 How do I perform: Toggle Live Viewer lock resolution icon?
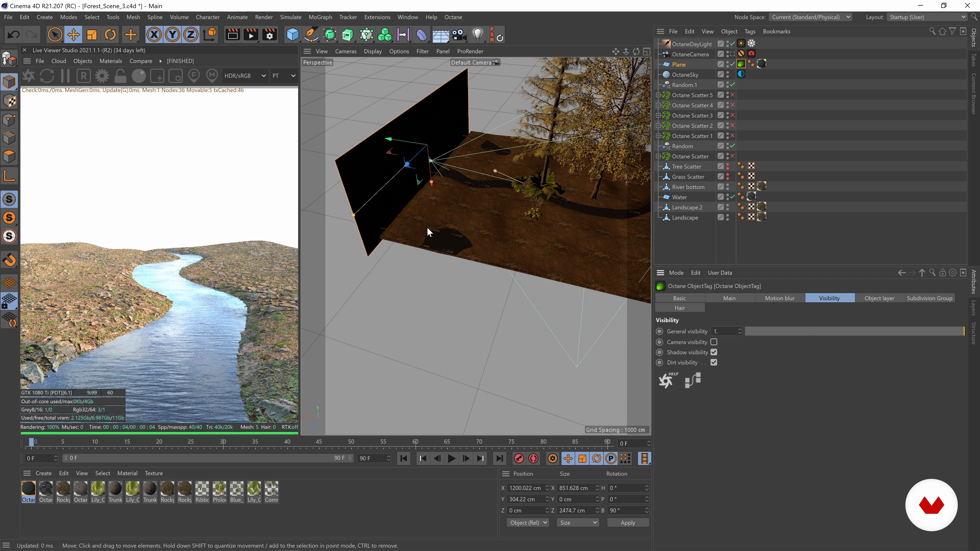click(120, 76)
